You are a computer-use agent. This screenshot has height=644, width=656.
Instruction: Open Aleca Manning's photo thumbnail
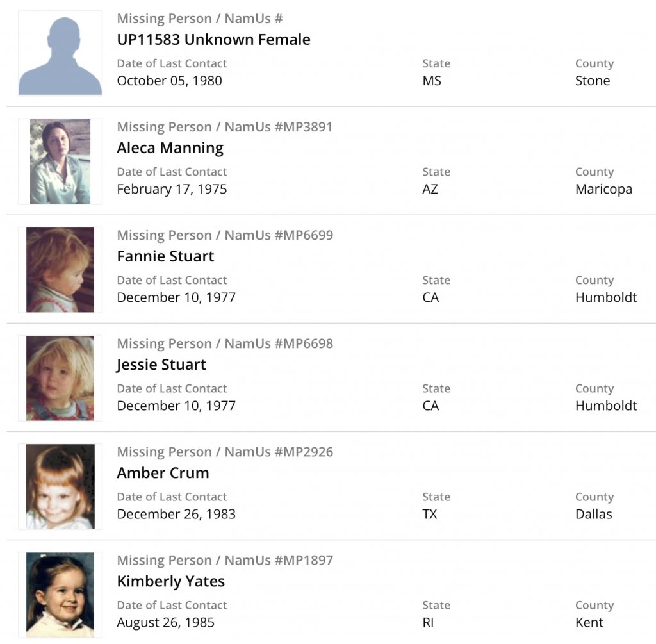(60, 161)
